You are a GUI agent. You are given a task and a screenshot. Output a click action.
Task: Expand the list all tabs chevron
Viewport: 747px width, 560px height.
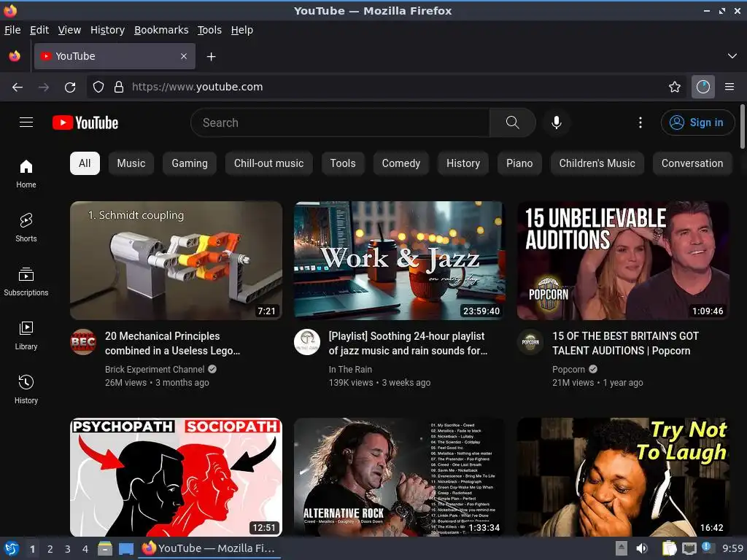click(732, 56)
